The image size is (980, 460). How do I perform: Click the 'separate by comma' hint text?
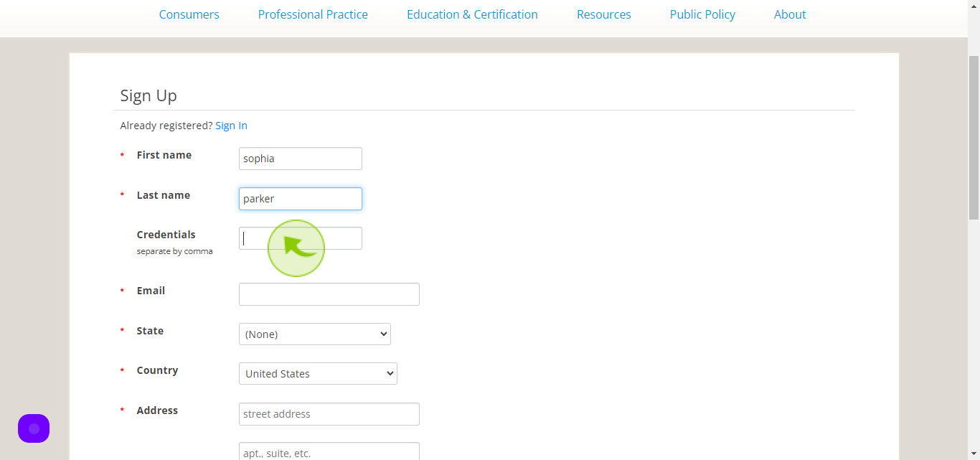[x=175, y=251]
